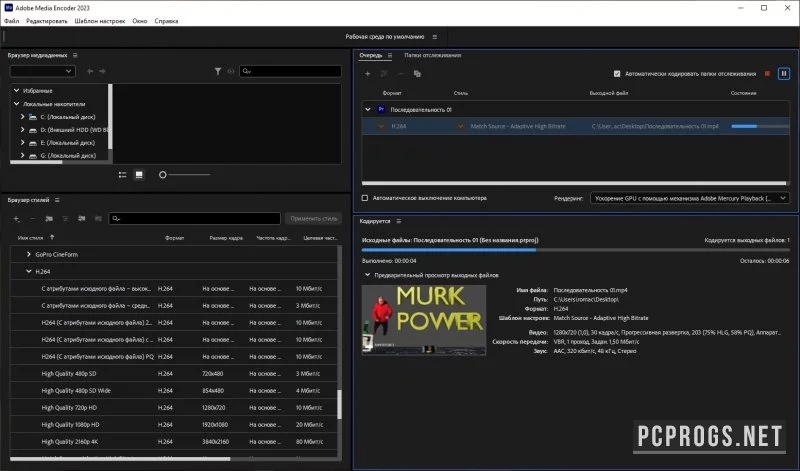Pause the encoding queue
The image size is (800, 471).
click(x=784, y=74)
